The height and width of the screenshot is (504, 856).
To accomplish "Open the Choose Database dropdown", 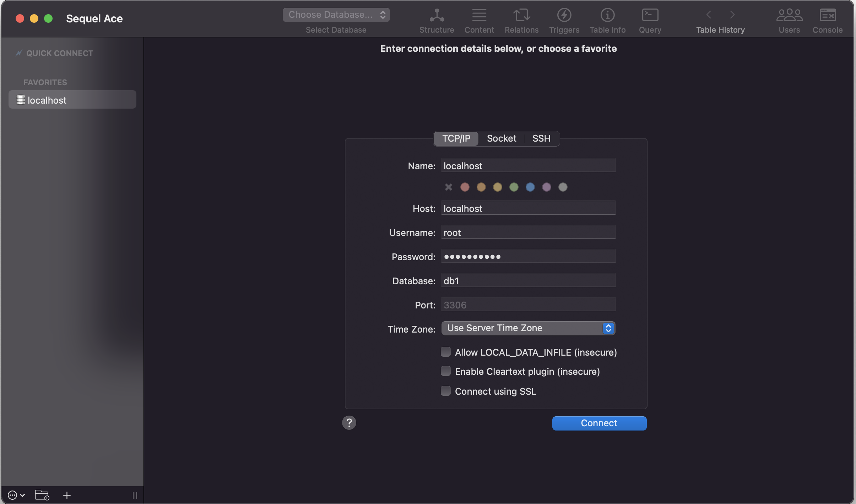I will click(336, 15).
